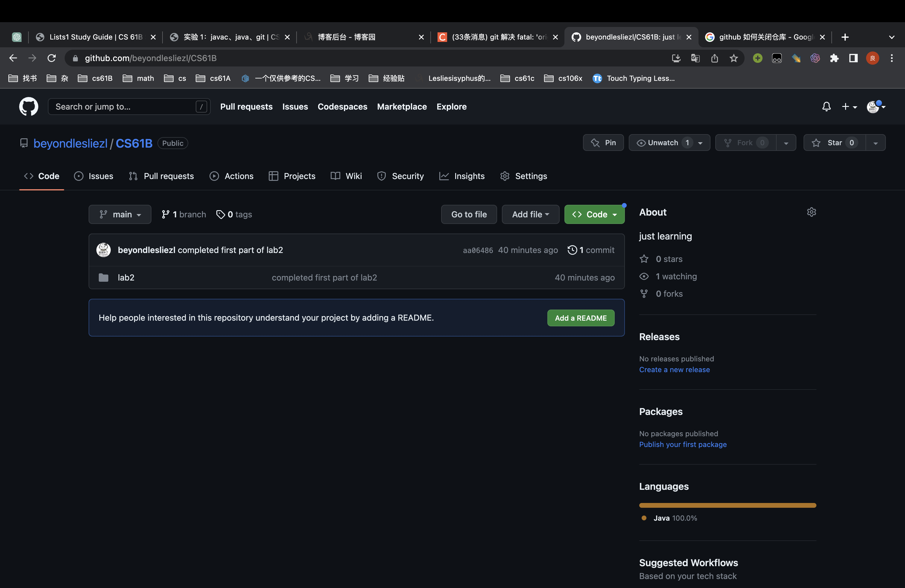The image size is (905, 588).
Task: Star the CS61B repository
Action: [834, 143]
